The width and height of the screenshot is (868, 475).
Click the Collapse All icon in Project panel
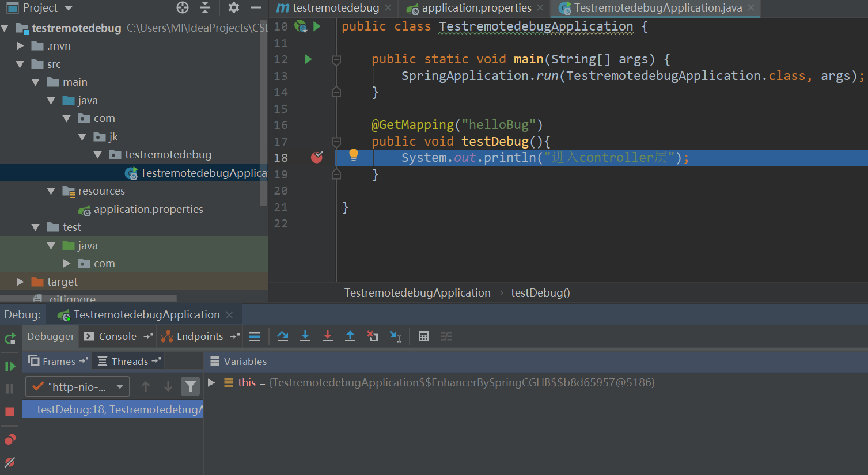pyautogui.click(x=205, y=7)
